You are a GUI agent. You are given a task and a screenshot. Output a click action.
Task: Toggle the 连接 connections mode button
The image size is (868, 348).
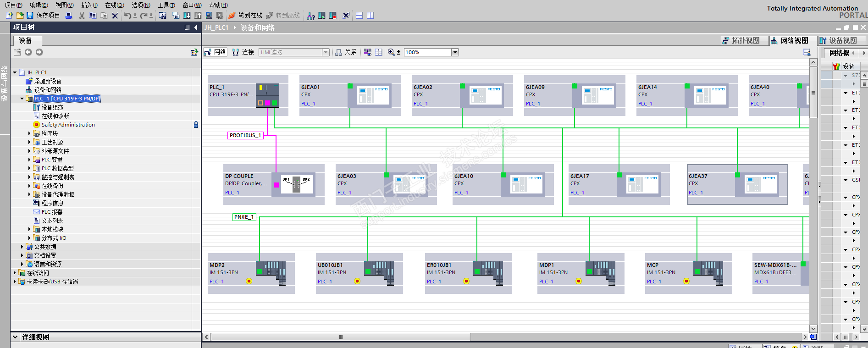pyautogui.click(x=243, y=52)
